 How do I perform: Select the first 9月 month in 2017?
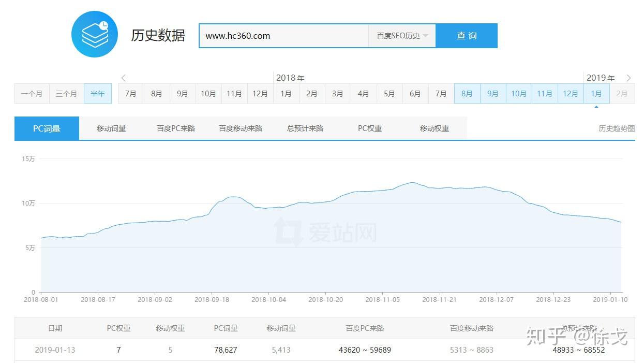183,94
